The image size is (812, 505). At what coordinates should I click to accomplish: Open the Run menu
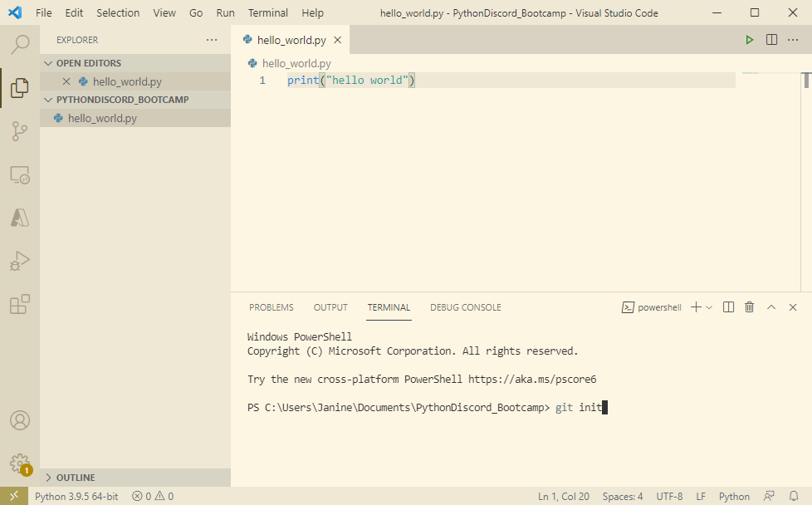pos(225,13)
